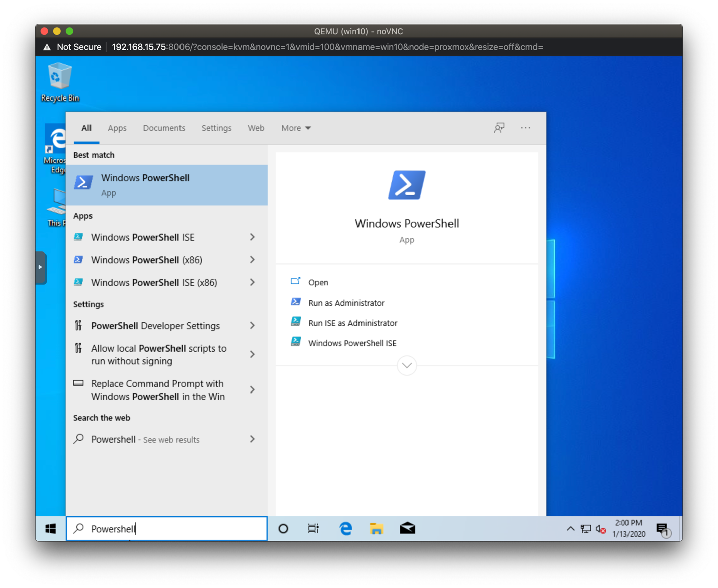Open the More filter dropdown

[296, 128]
